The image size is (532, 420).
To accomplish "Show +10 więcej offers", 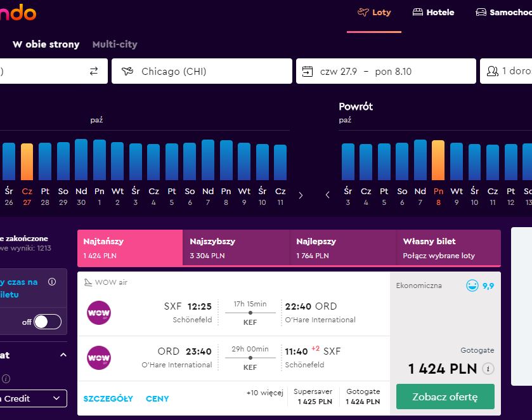I will coord(264,393).
